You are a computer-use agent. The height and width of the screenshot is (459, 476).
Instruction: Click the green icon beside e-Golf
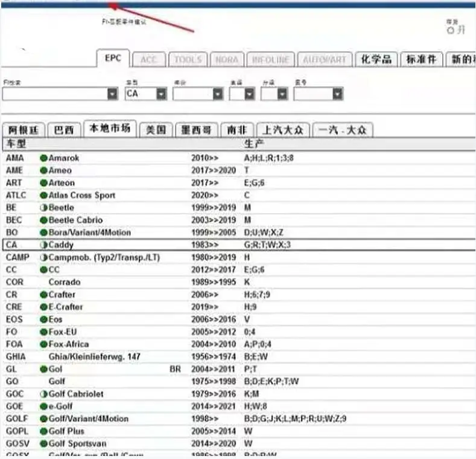click(43, 406)
